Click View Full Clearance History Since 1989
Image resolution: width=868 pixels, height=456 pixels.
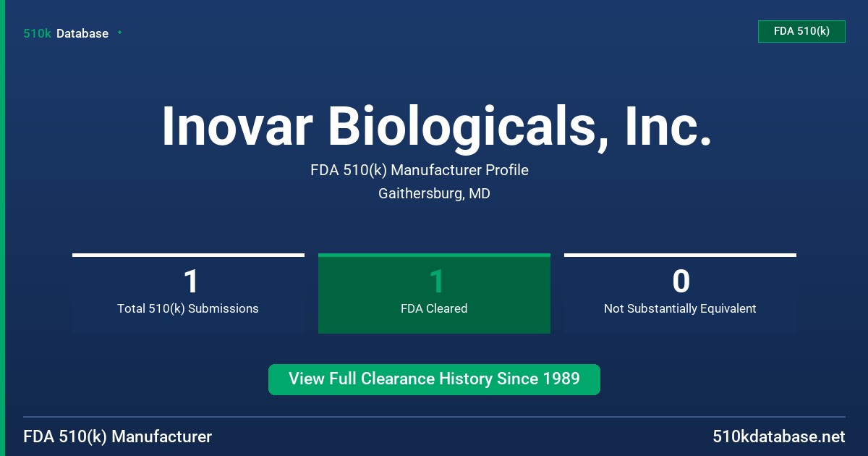(434, 379)
